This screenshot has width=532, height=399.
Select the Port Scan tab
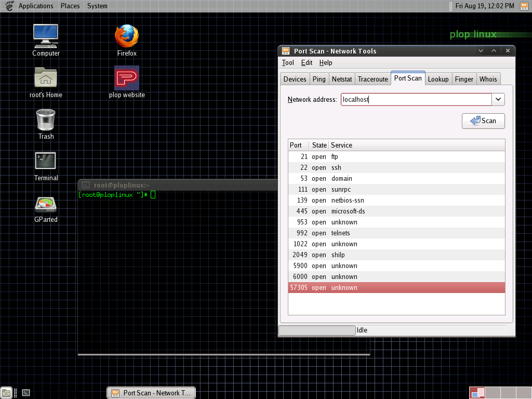408,78
